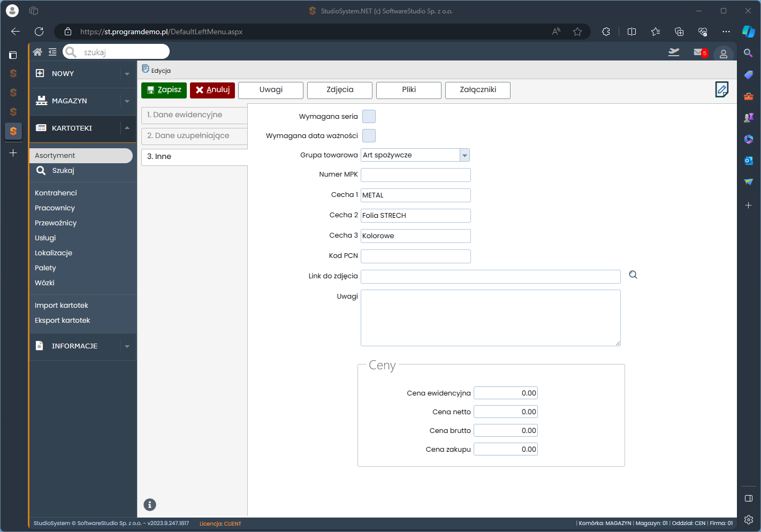Screen dimensions: 761x532
Task: Open Szukaj under Asortyment
Action: (63, 170)
